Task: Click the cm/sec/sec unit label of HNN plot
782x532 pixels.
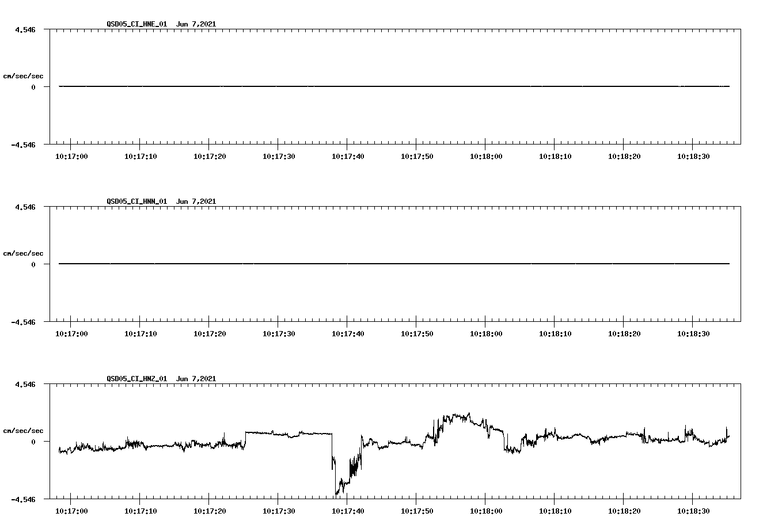Action: [x=23, y=253]
